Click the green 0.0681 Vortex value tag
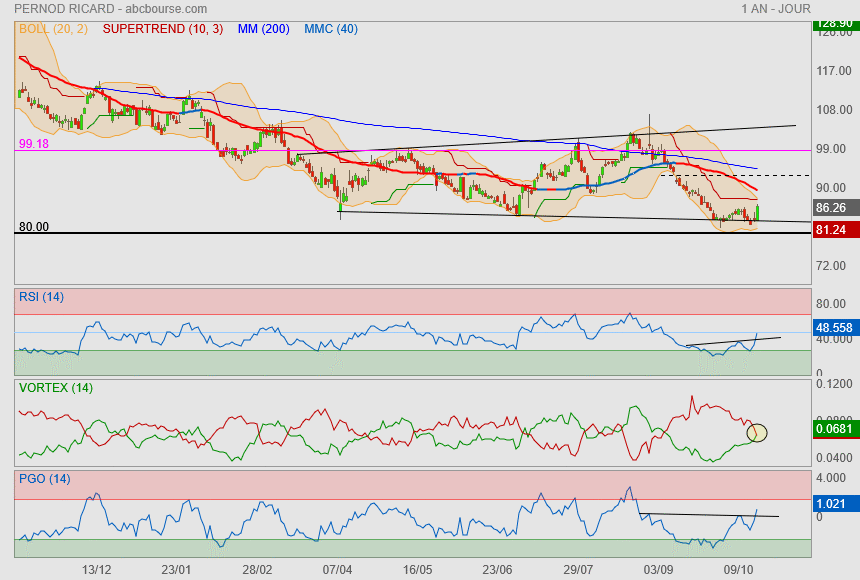Image resolution: width=860 pixels, height=580 pixels. [833, 428]
